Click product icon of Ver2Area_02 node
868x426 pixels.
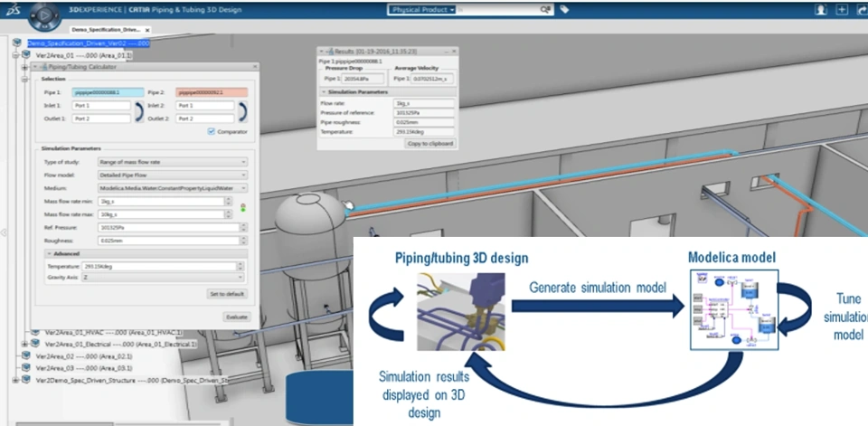click(26, 355)
